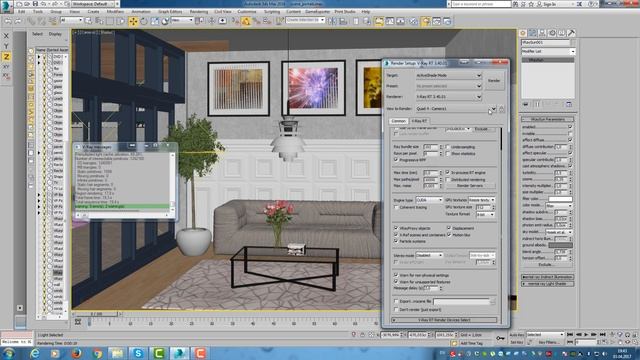The image size is (640, 360).
Task: Open the Modifier List dropdown
Action: [548, 51]
